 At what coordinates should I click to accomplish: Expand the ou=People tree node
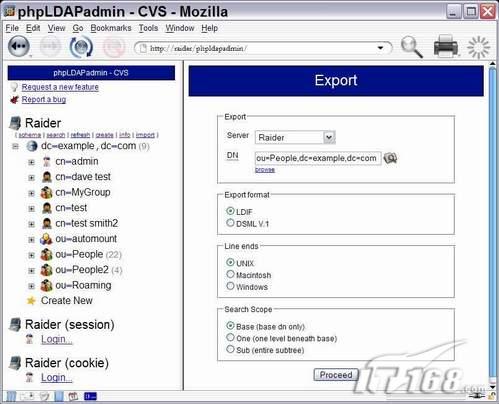click(31, 255)
